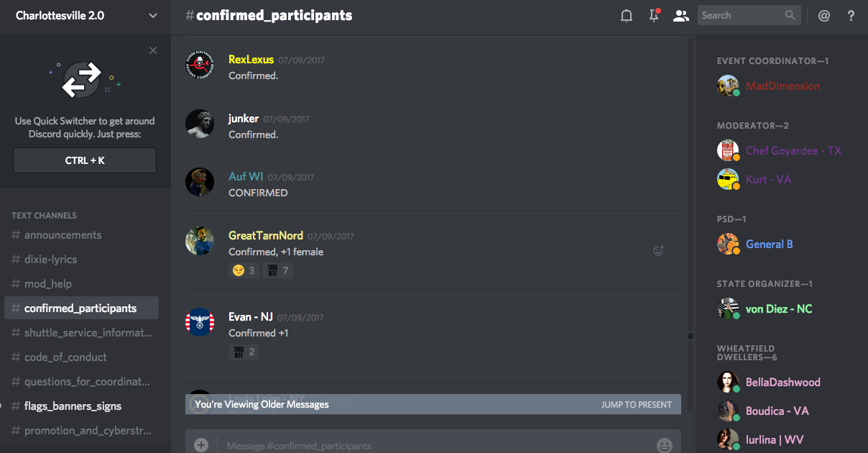This screenshot has height=453, width=868.
Task: Toggle the member list icon
Action: click(680, 15)
